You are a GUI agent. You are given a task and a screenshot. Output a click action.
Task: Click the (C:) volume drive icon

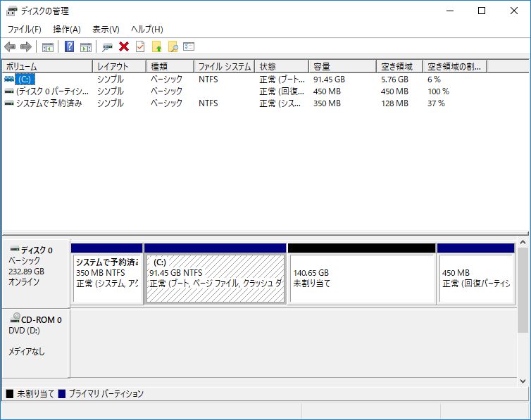9,79
